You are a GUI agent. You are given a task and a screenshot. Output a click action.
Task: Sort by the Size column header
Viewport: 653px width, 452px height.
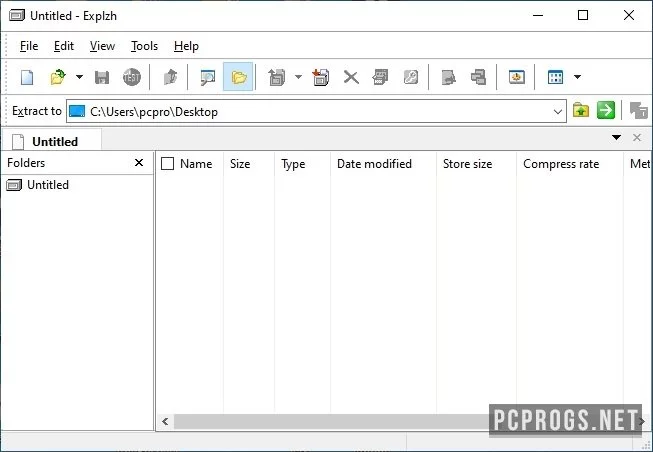249,164
